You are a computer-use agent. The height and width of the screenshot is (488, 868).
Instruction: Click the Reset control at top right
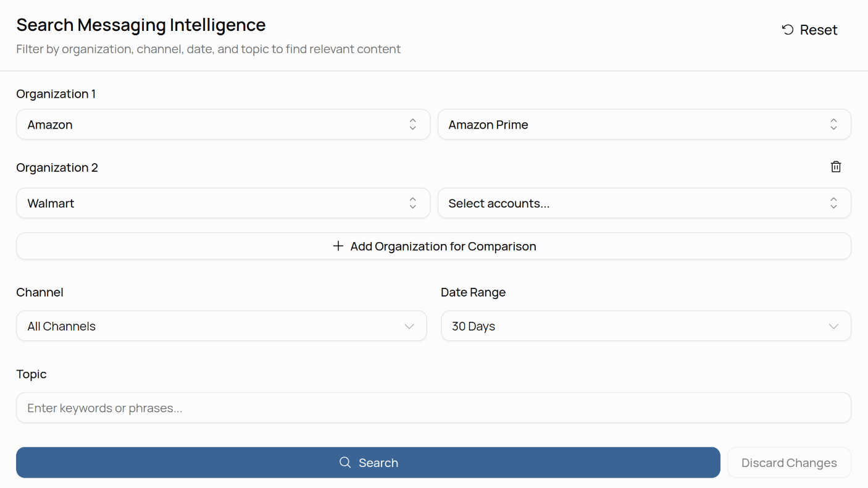point(809,29)
